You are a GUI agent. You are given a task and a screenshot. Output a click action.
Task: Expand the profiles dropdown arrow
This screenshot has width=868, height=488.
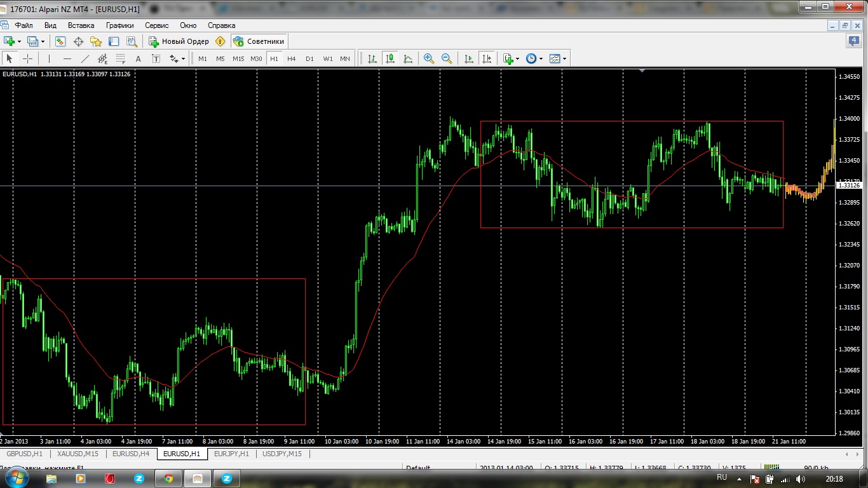[43, 41]
